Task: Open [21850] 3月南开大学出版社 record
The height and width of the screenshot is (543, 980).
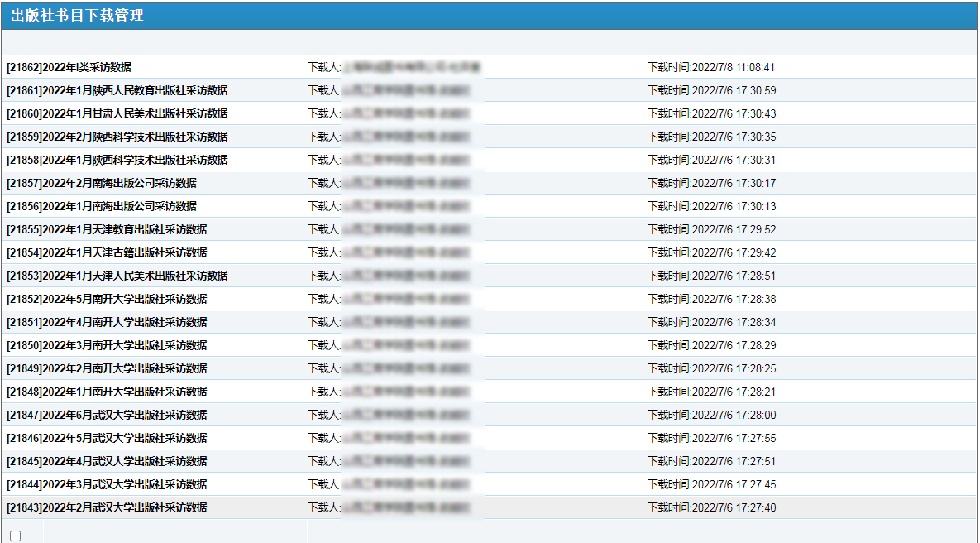Action: tap(107, 345)
